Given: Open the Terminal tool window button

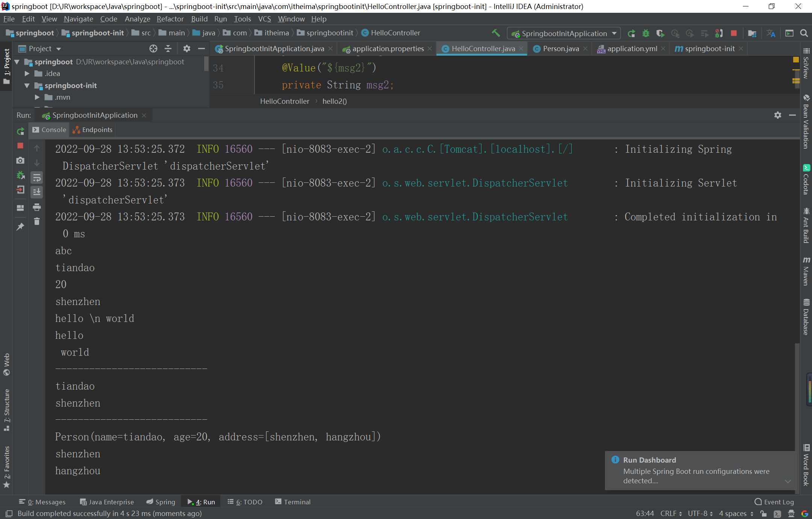Looking at the screenshot, I should pyautogui.click(x=293, y=502).
